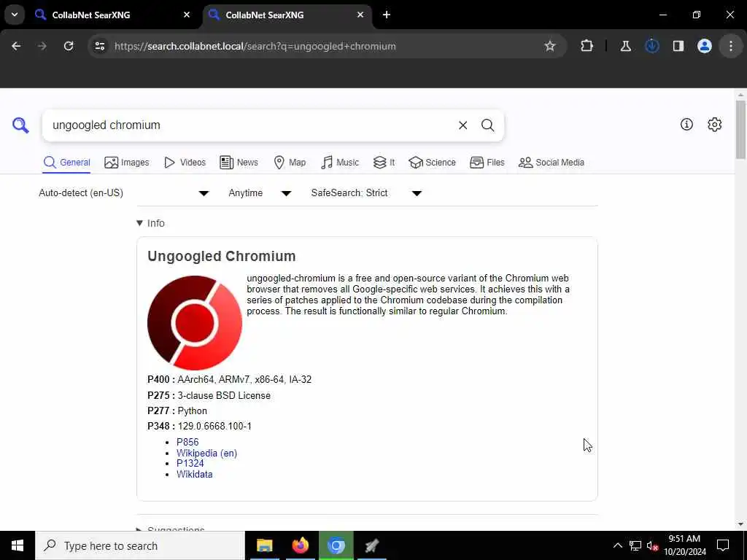Switch to the Music category
Viewport: 747px width, 560px height.
340,163
